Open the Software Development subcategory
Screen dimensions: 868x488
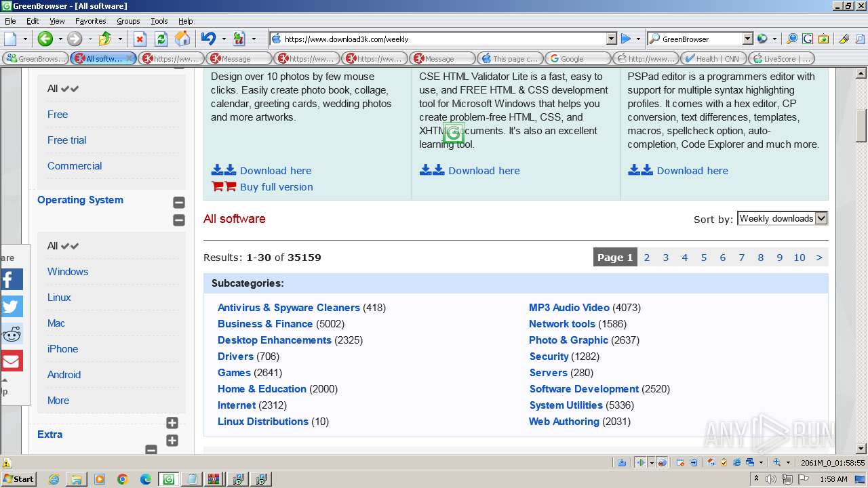[x=584, y=389]
